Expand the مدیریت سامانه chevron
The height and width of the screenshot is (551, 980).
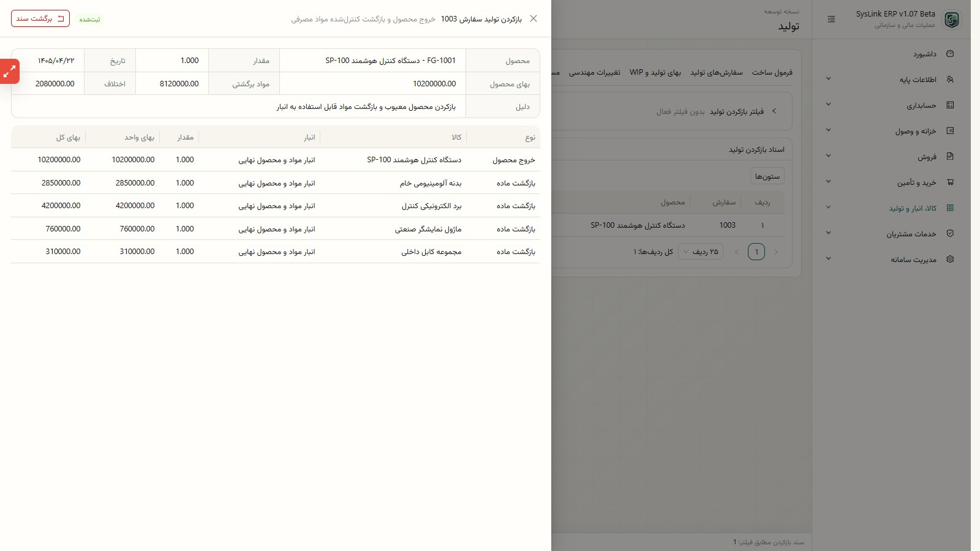coord(828,259)
